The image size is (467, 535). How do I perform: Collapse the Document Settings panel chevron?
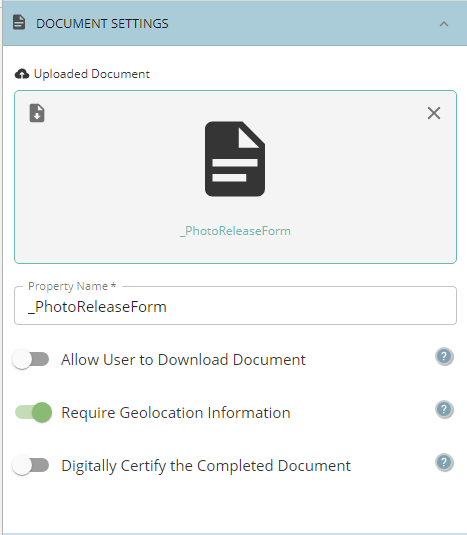444,24
